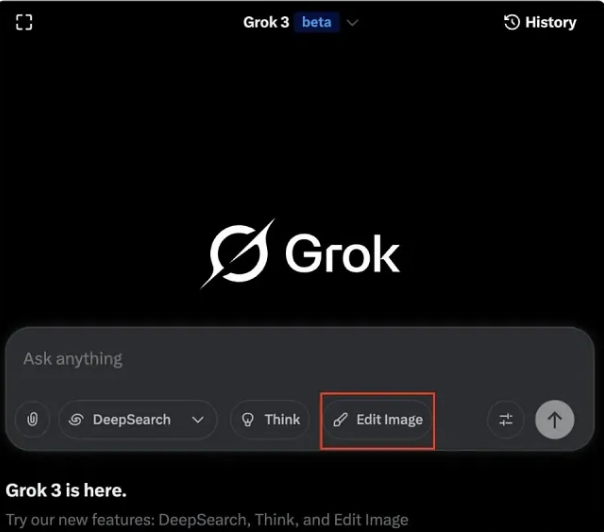Open the Grok 3 model selector chevron
Viewport: 604px width, 532px height.
point(352,23)
